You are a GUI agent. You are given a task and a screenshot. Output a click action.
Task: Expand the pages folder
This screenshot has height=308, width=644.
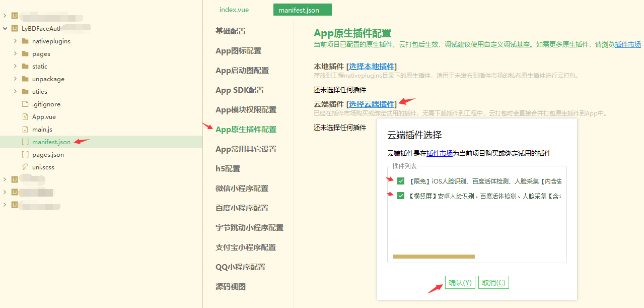(x=14, y=53)
